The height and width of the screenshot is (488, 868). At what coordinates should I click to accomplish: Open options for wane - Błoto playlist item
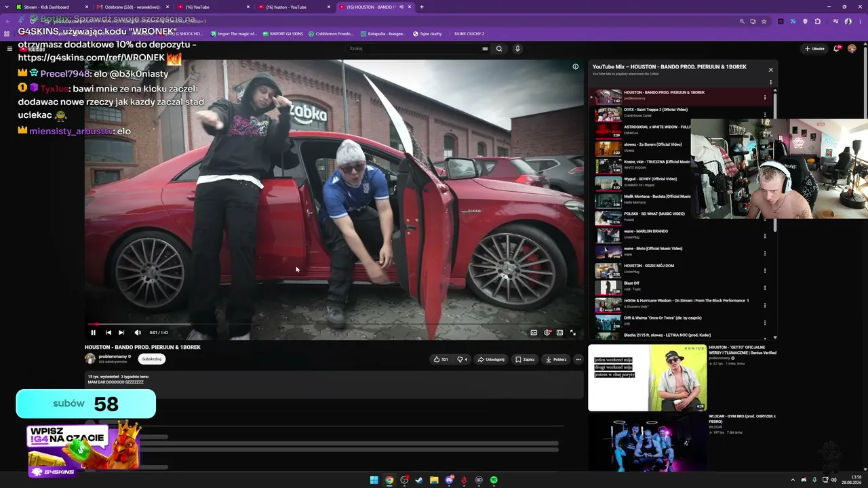click(x=765, y=253)
